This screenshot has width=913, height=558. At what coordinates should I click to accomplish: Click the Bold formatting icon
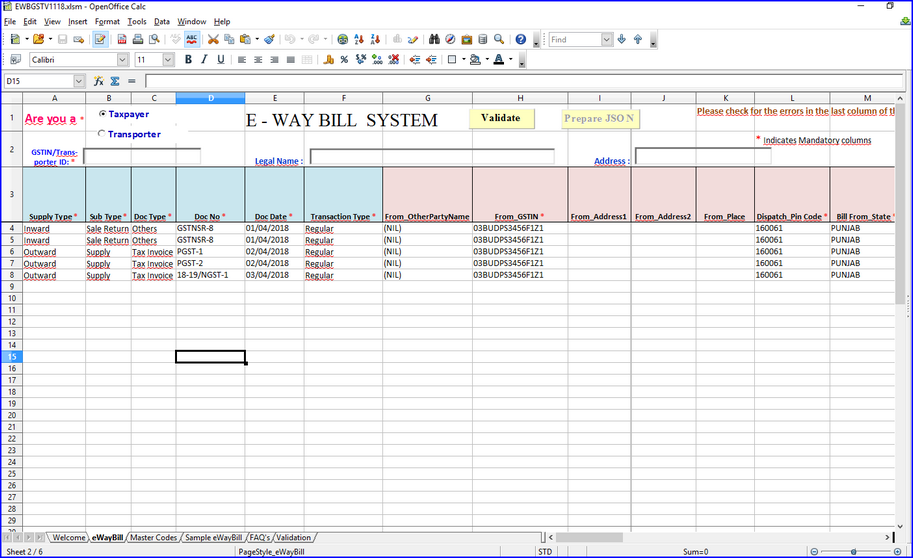tap(188, 60)
